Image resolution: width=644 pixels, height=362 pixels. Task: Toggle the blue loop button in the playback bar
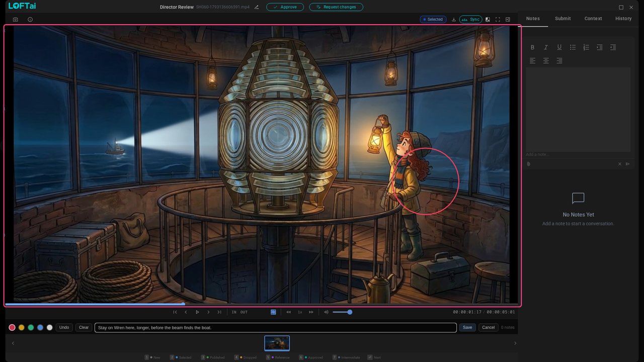pos(273,312)
